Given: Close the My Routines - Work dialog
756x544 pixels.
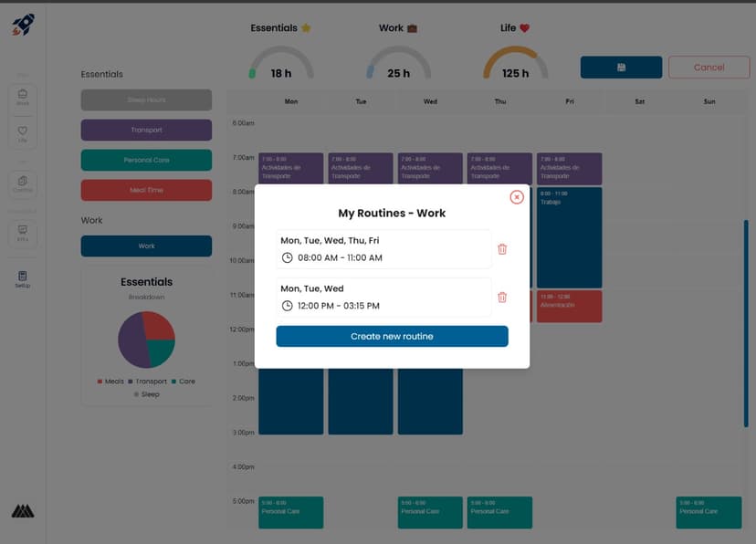Looking at the screenshot, I should tap(517, 197).
